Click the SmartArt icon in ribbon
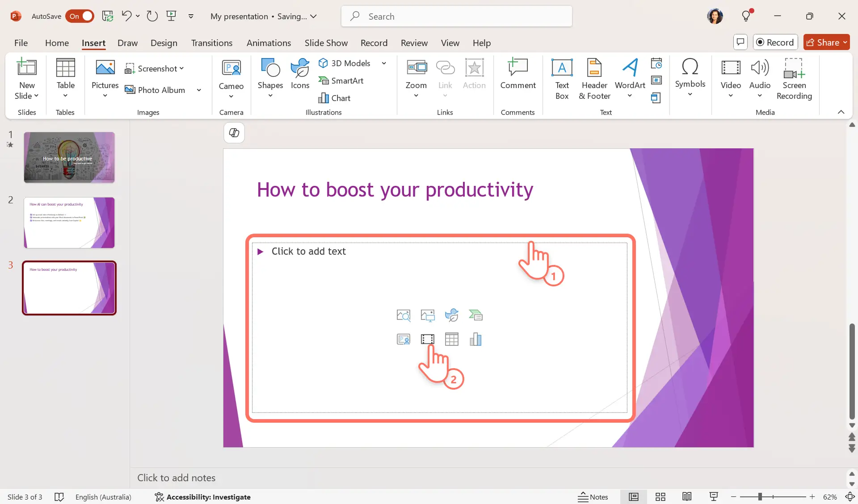This screenshot has width=858, height=504. (342, 80)
